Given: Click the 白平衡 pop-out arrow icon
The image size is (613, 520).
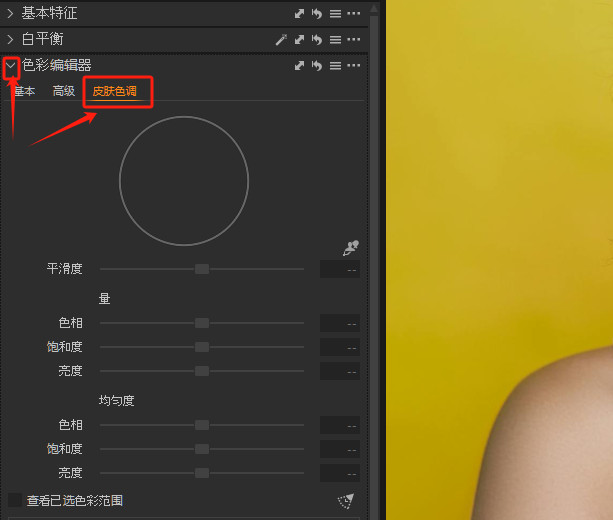Looking at the screenshot, I should pyautogui.click(x=299, y=39).
